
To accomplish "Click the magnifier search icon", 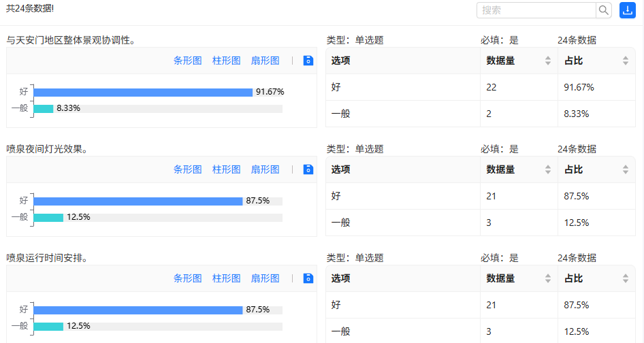I will 603,10.
